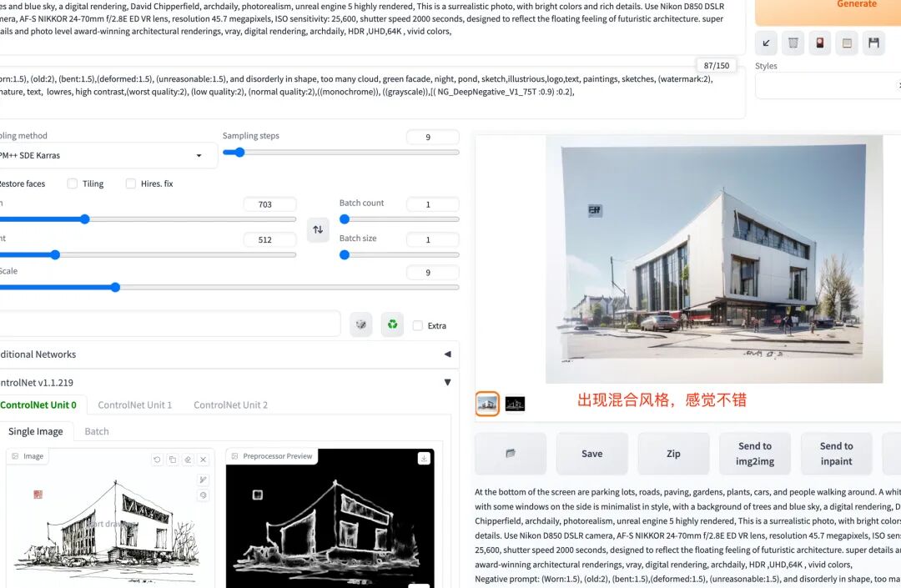
Task: Click the Batch count number field
Action: [433, 204]
